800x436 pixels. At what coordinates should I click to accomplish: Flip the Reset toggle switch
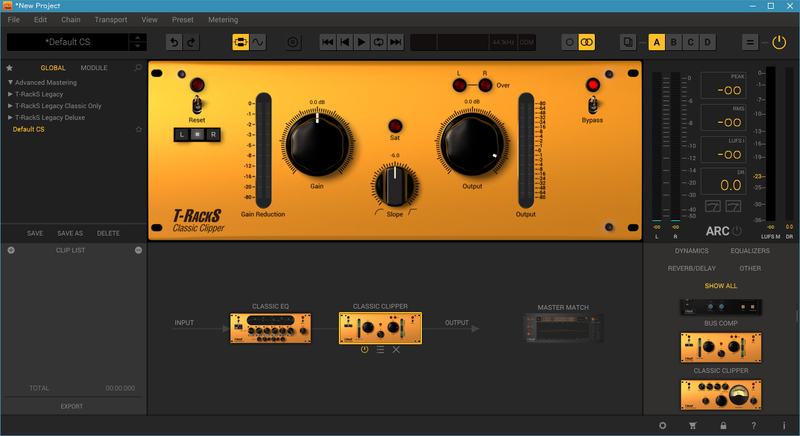(197, 105)
